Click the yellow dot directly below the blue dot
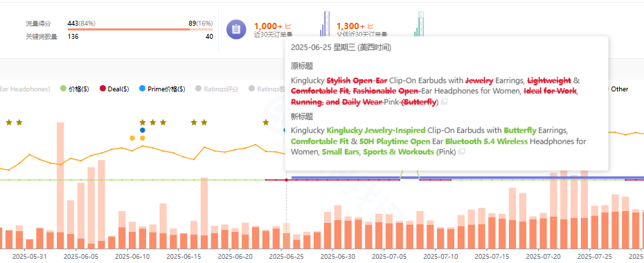This screenshot has height=263, width=644. coord(143,138)
